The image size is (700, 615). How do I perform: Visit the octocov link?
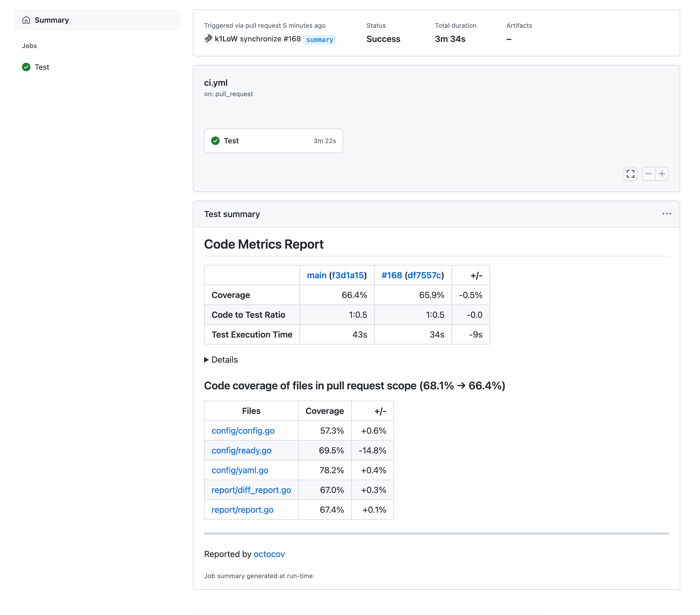click(269, 554)
